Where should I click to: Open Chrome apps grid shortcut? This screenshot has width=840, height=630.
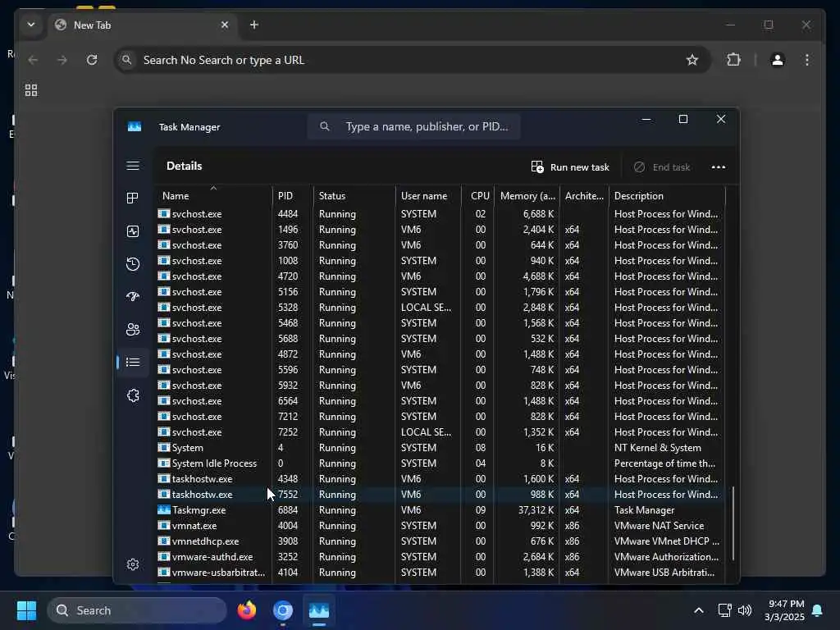tap(31, 90)
